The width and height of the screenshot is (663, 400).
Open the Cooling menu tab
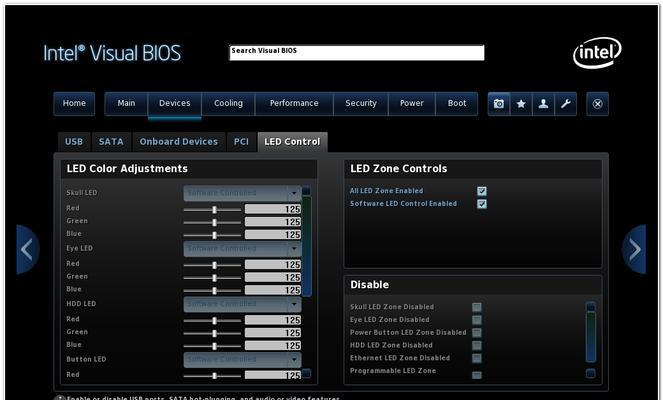point(228,104)
